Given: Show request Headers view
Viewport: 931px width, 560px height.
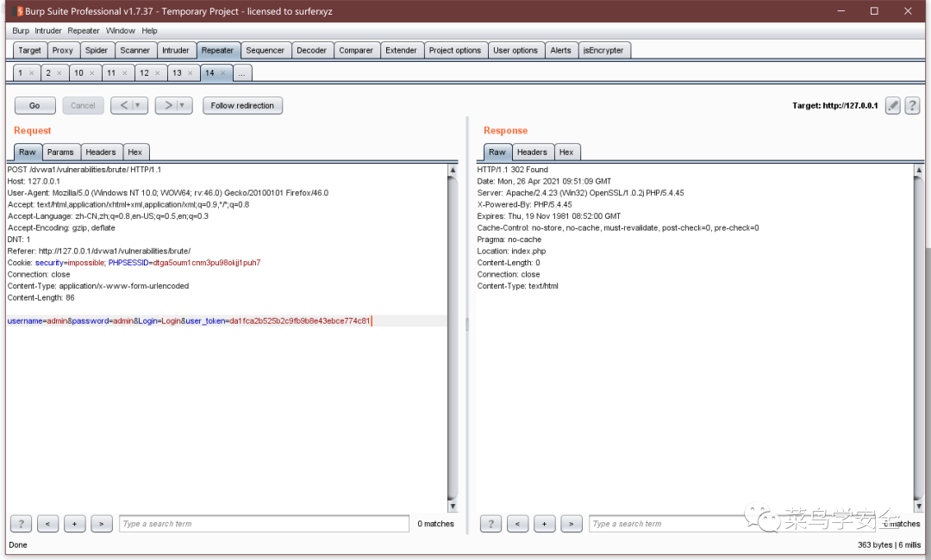Looking at the screenshot, I should point(101,152).
